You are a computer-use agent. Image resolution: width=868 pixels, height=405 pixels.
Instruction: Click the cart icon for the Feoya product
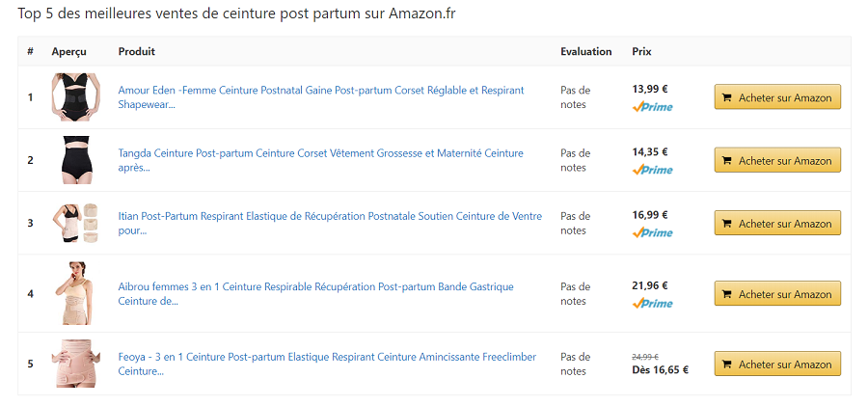[x=727, y=364]
